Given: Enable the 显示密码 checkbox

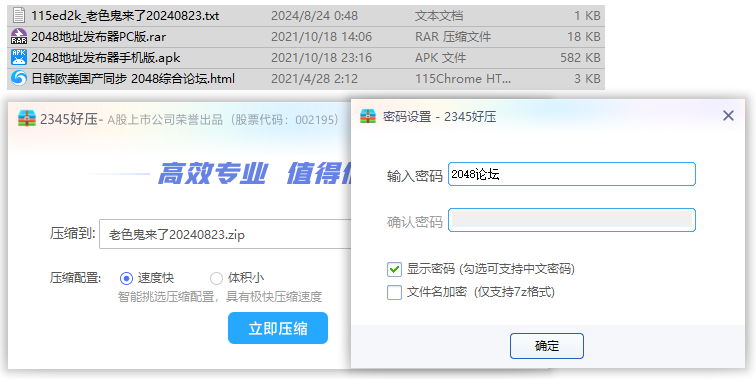Looking at the screenshot, I should coord(394,269).
